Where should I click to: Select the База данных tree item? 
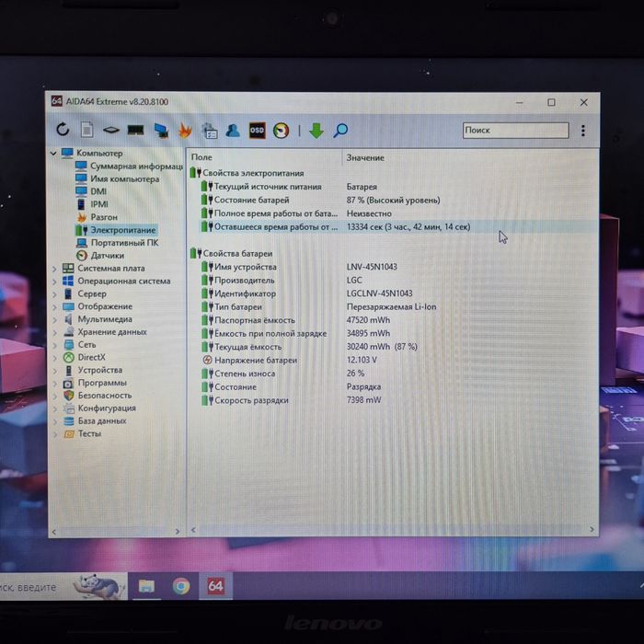coord(95,421)
